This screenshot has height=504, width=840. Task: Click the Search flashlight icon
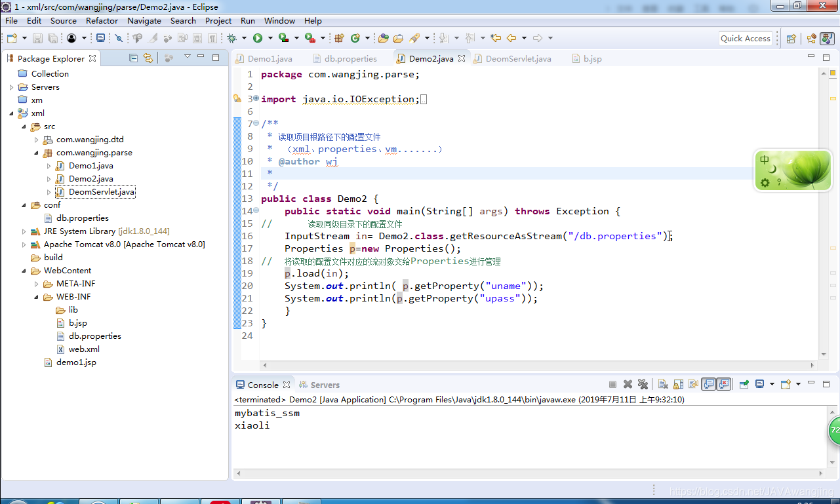(x=414, y=38)
